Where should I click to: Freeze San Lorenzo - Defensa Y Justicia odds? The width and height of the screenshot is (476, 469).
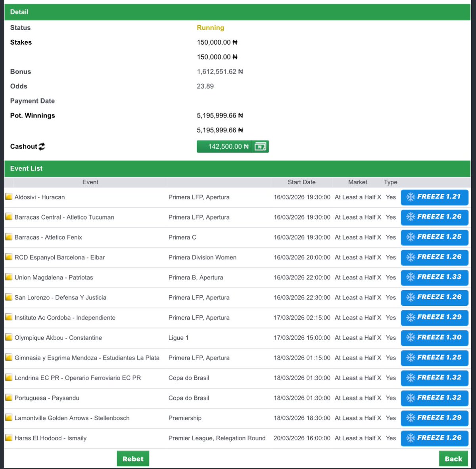[434, 297]
